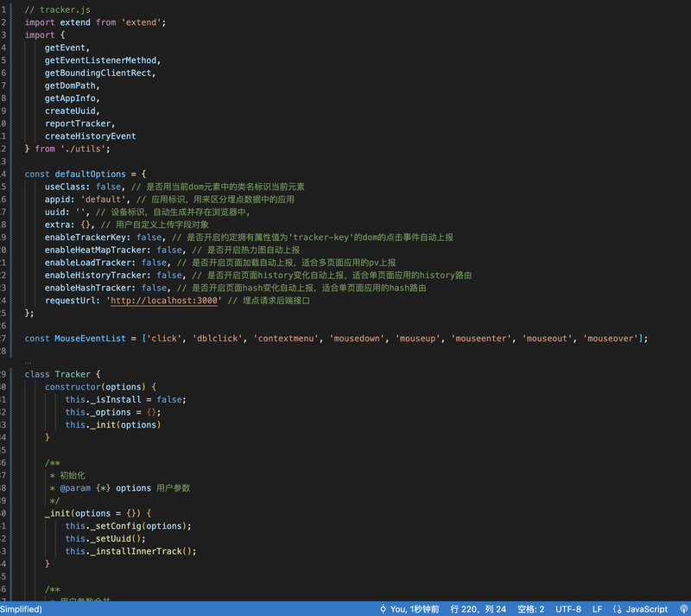This screenshot has width=691, height=616.
Task: Open go-to-line via "行 220, 列 24"
Action: click(479, 609)
